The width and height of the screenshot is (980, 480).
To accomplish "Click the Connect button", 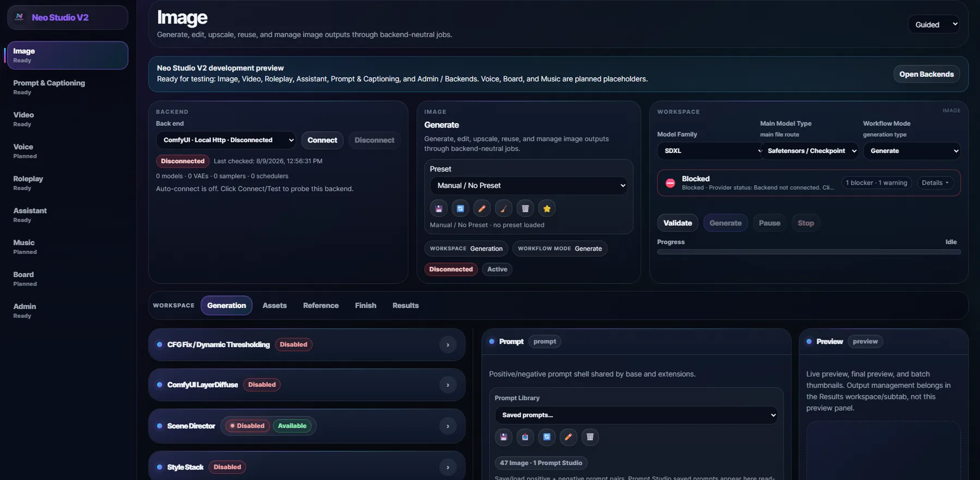I will 322,140.
